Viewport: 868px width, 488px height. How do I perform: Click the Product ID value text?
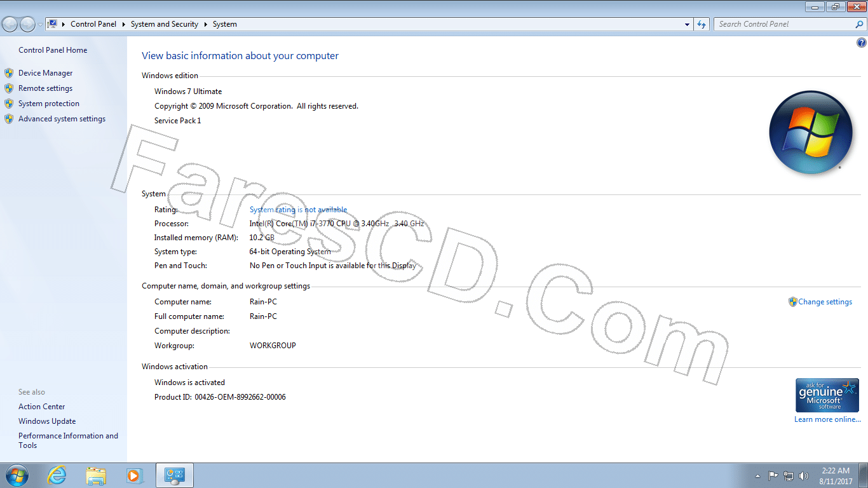pyautogui.click(x=240, y=397)
